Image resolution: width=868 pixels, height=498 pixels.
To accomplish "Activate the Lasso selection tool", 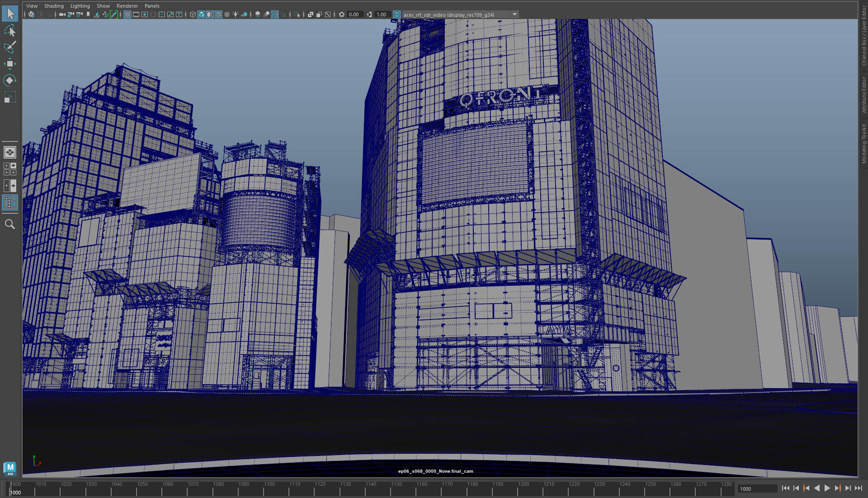I will [x=10, y=31].
